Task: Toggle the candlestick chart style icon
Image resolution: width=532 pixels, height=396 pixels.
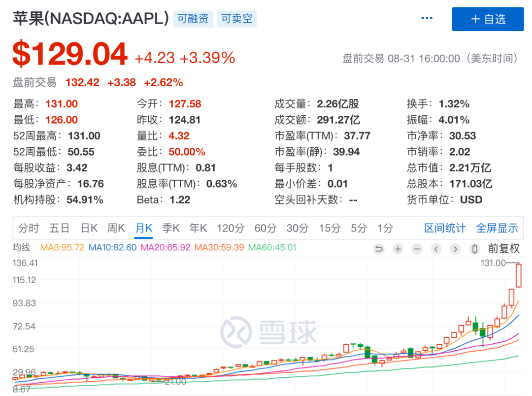Action: point(475,249)
